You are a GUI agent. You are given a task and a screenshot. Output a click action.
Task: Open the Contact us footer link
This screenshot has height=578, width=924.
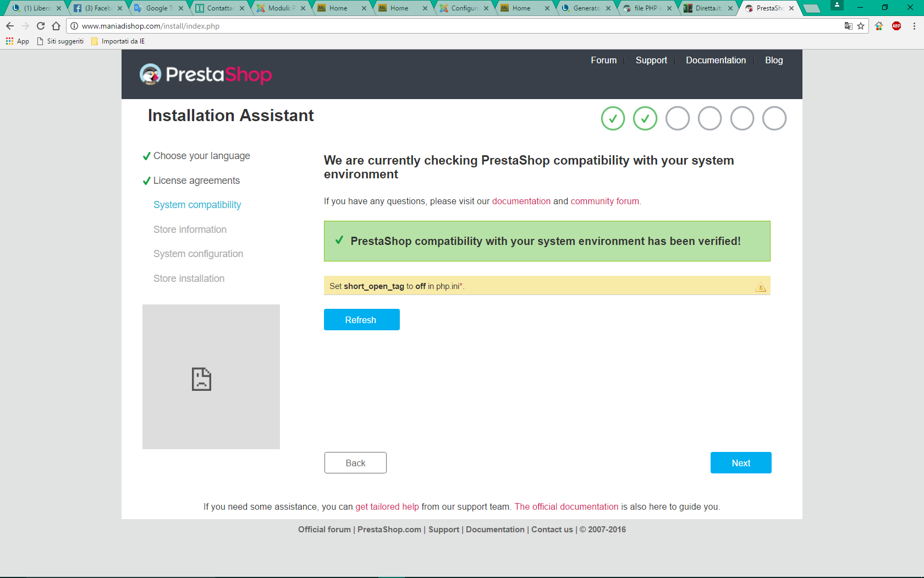pyautogui.click(x=552, y=530)
